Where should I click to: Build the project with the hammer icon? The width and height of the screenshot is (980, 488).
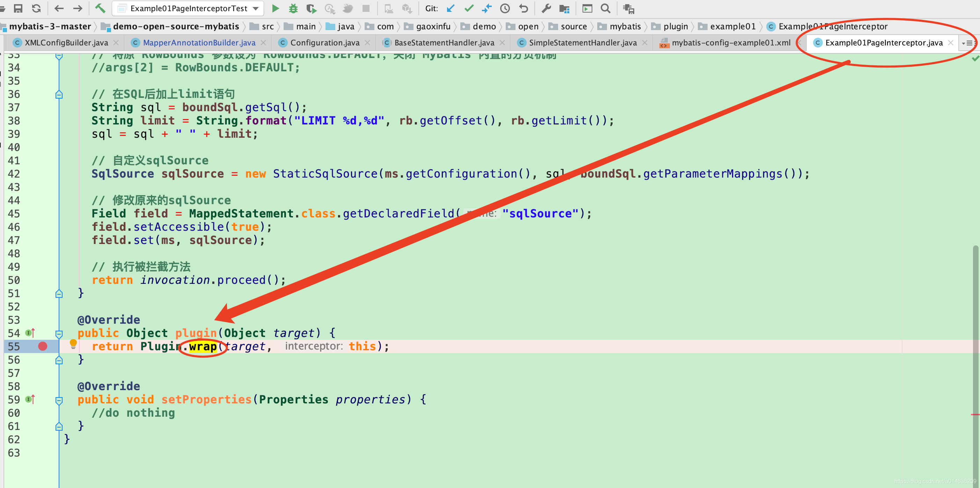[100, 8]
